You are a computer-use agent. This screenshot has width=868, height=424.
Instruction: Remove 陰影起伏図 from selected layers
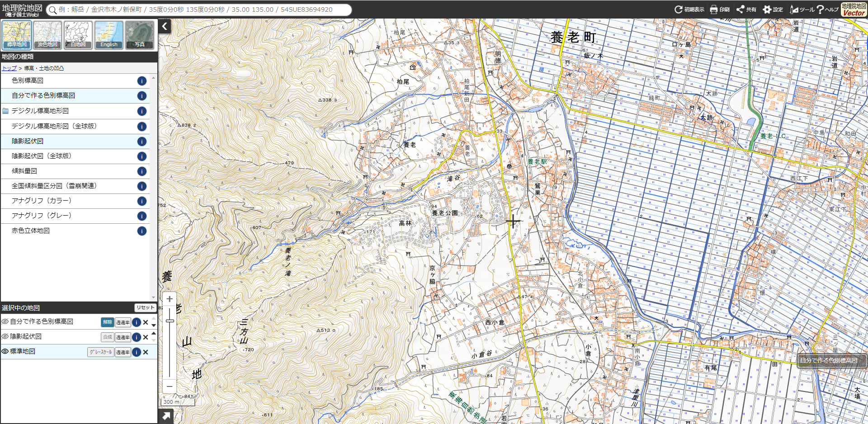(x=146, y=337)
